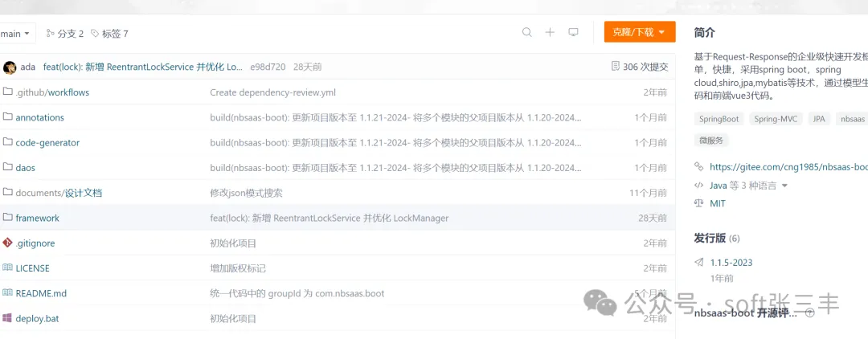Select the JPA topic tag
The width and height of the screenshot is (868, 339).
(819, 118)
